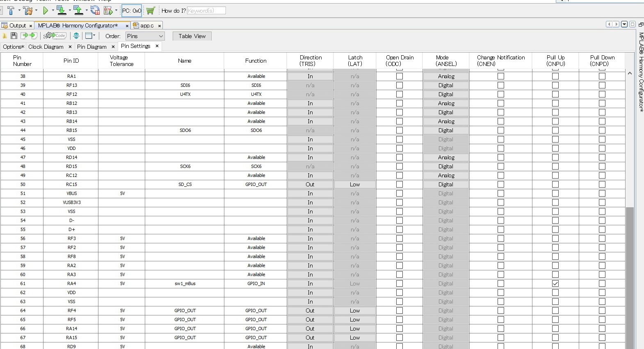Viewport: 644px width, 349px height.
Task: Check Change Notification for pin 38 RA1
Action: click(x=500, y=76)
